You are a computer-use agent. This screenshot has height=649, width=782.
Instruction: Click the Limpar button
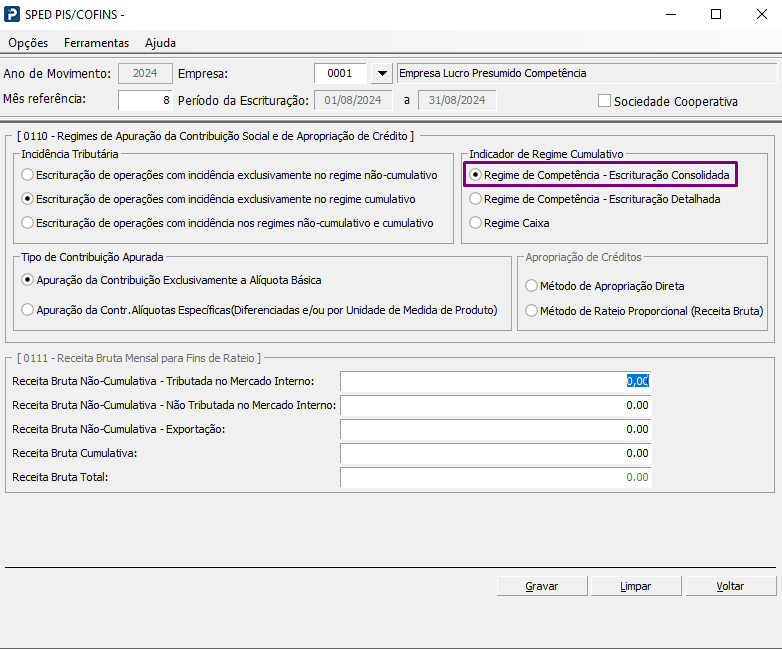(x=636, y=586)
